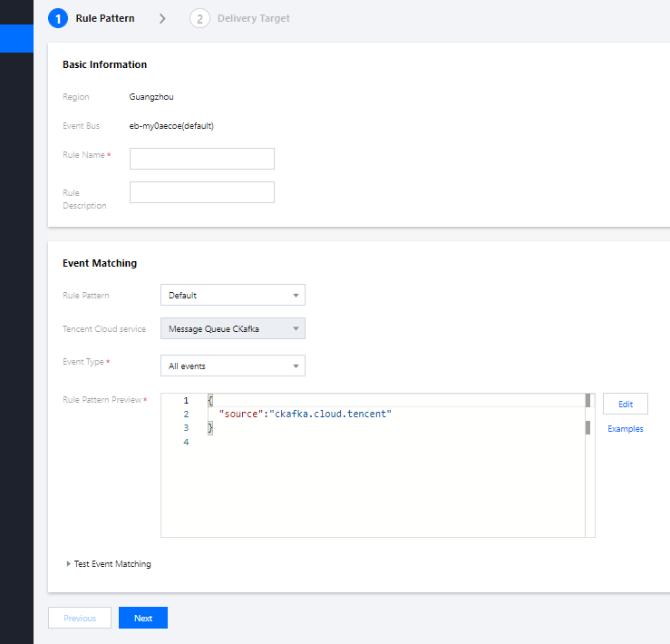Click the step 1 numbered circle icon
The height and width of the screenshot is (644, 670).
pyautogui.click(x=58, y=18)
